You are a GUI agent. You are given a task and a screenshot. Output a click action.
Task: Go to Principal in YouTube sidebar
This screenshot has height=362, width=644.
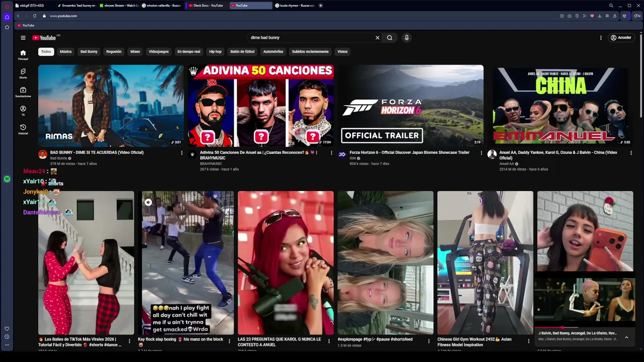[x=23, y=55]
